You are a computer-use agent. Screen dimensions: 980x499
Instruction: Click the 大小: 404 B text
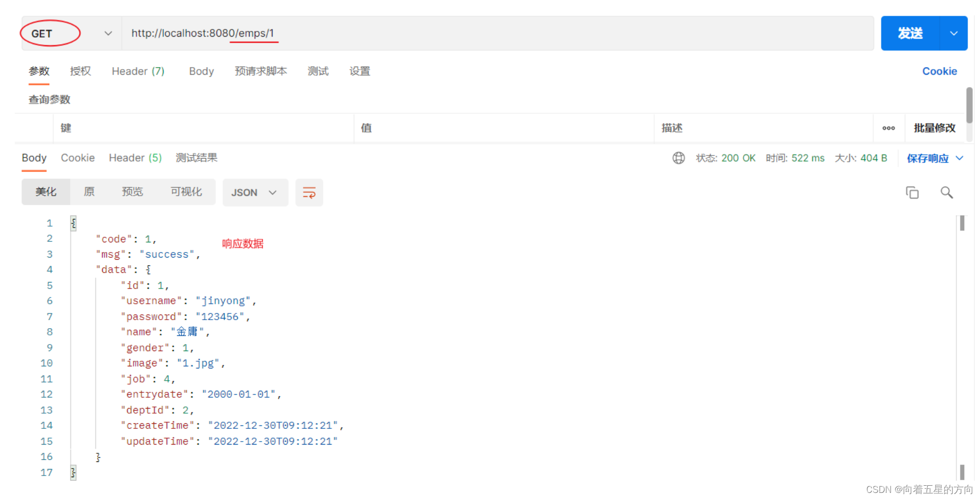coord(861,158)
